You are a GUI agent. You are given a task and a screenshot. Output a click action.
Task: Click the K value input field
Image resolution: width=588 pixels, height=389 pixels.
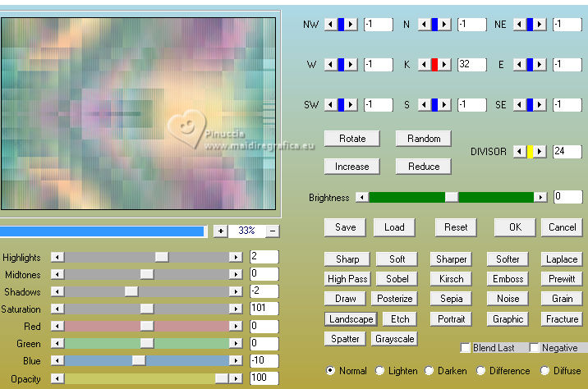(472, 65)
